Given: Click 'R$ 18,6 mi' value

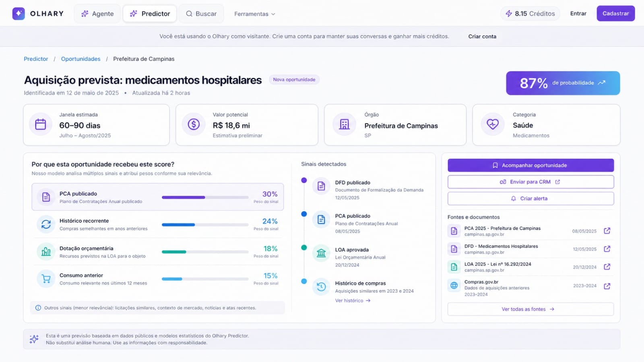Looking at the screenshot, I should pos(231,125).
